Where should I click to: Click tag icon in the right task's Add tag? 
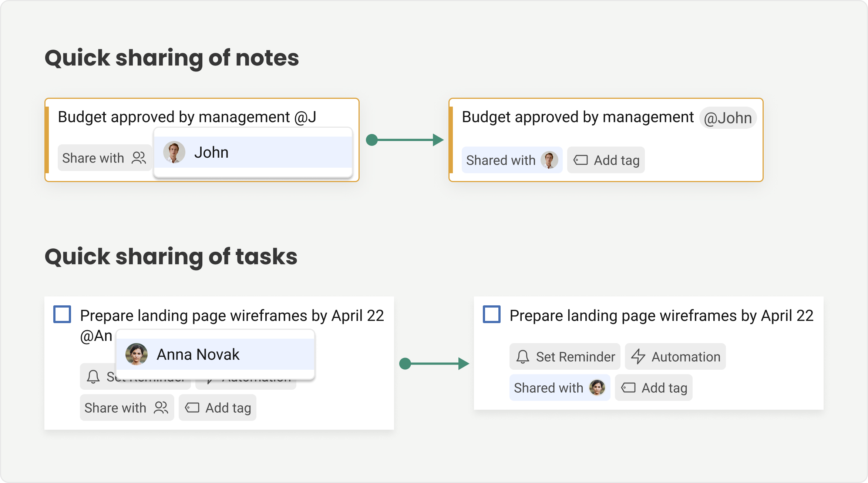tap(628, 388)
